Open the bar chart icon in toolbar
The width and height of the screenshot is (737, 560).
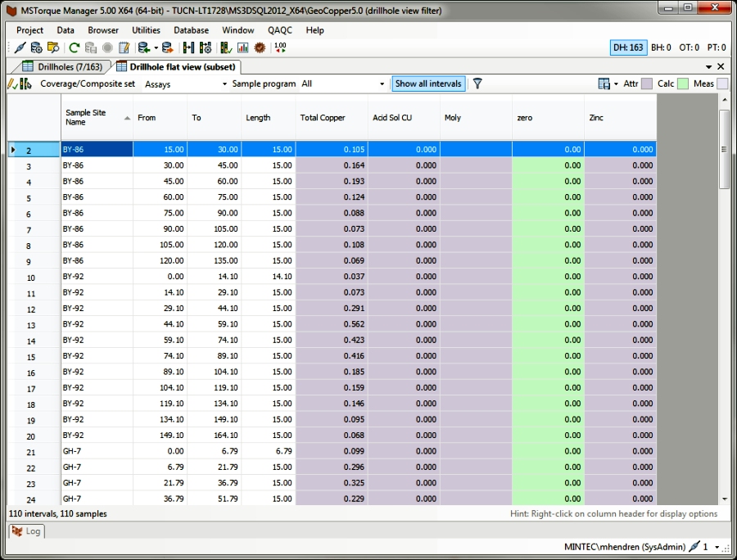point(242,47)
